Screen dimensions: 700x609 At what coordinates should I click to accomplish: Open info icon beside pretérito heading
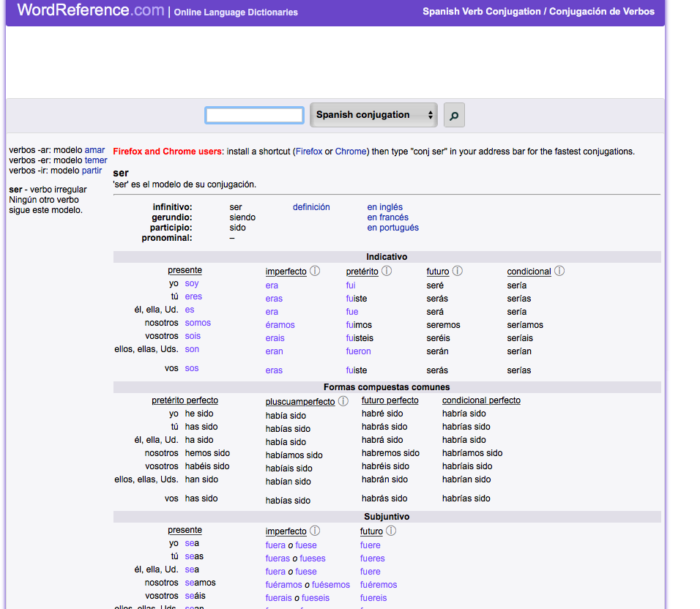387,271
